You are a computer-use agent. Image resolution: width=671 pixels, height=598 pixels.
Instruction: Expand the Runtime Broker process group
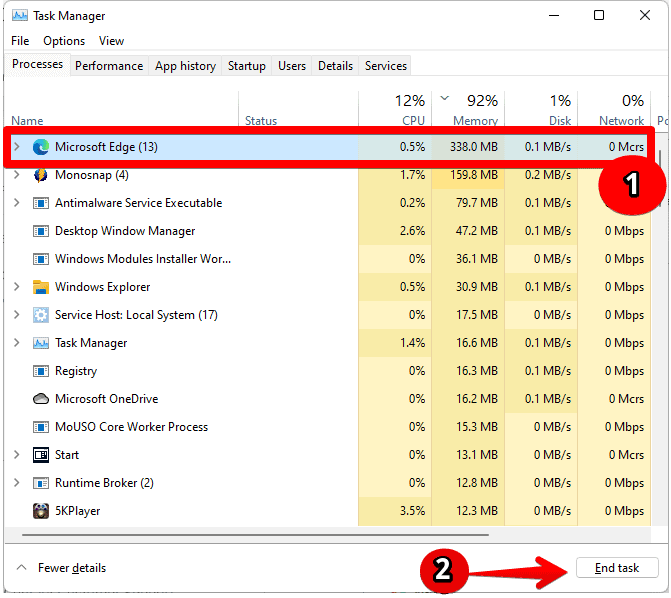[16, 483]
